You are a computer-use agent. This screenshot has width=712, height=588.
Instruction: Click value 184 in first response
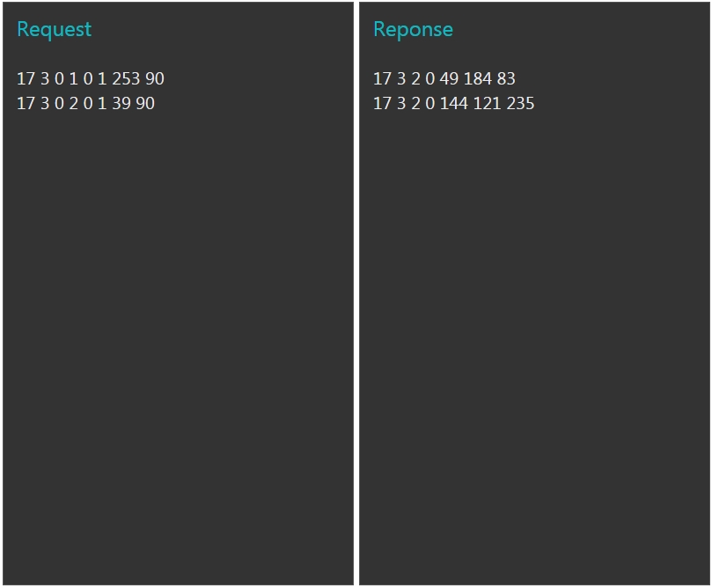(478, 79)
